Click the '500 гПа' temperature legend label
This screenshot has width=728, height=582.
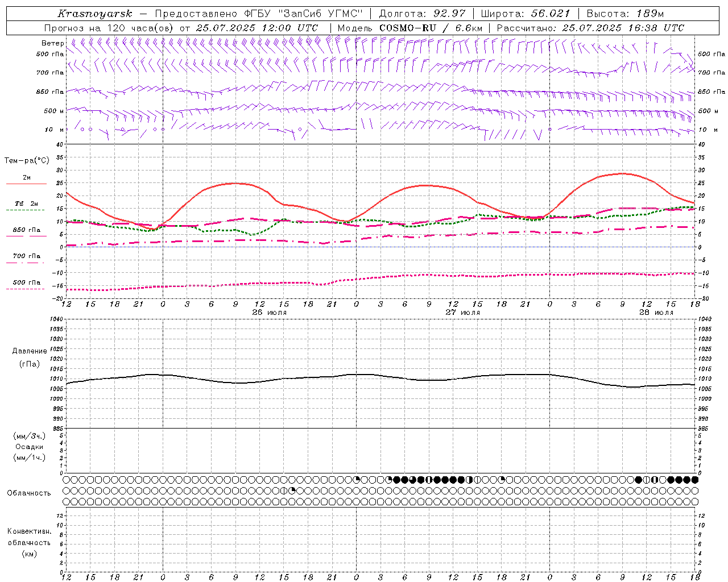click(x=27, y=282)
